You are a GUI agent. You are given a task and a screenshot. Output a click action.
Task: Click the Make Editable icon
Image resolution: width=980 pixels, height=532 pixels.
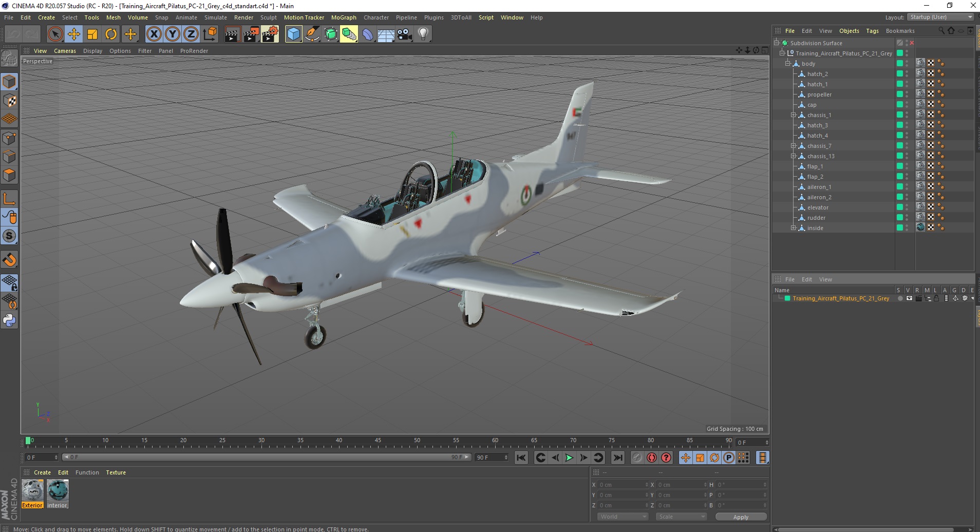(9, 59)
